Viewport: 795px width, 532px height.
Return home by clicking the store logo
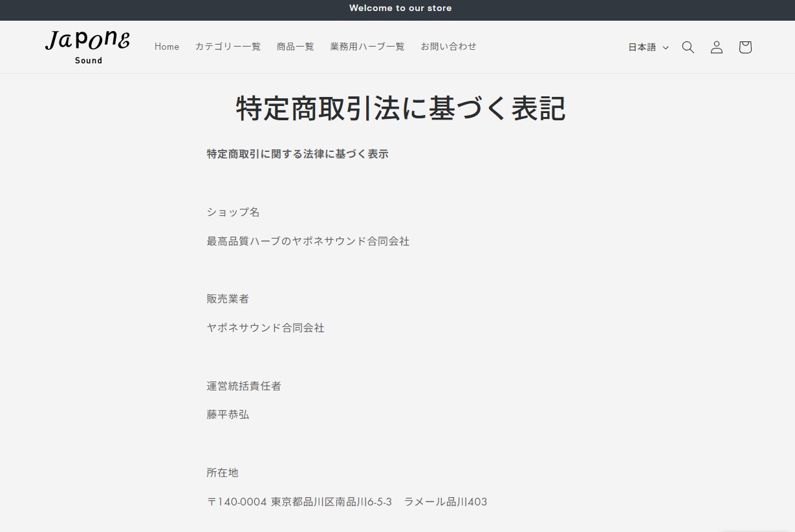coord(87,47)
